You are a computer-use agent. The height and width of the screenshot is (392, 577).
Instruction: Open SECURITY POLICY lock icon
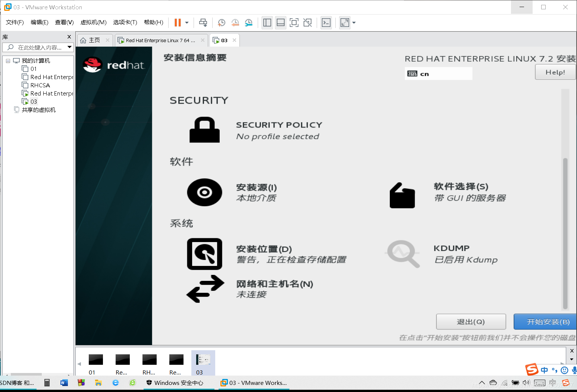point(204,130)
